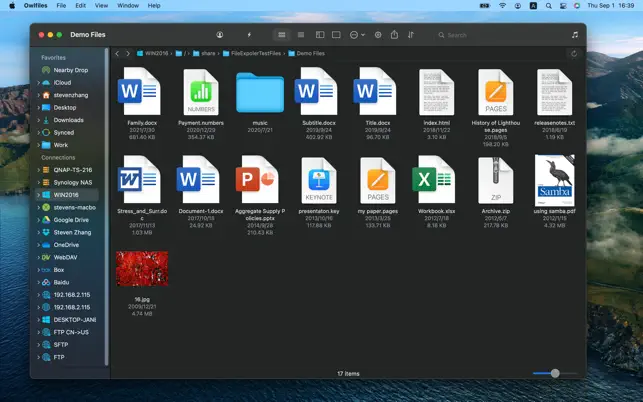Select the Steven Zhang Dropbox icon
Image resolution: width=643 pixels, height=402 pixels.
[46, 232]
